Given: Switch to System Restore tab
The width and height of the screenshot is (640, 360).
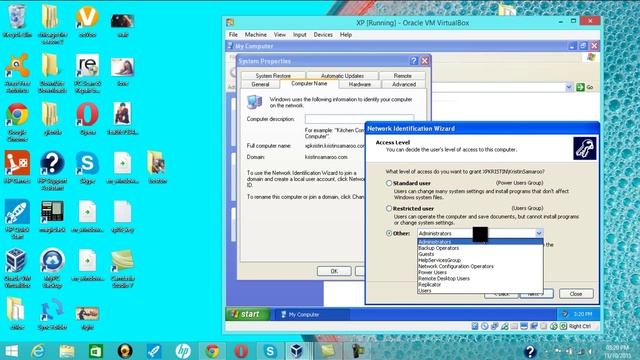Looking at the screenshot, I should [x=273, y=76].
